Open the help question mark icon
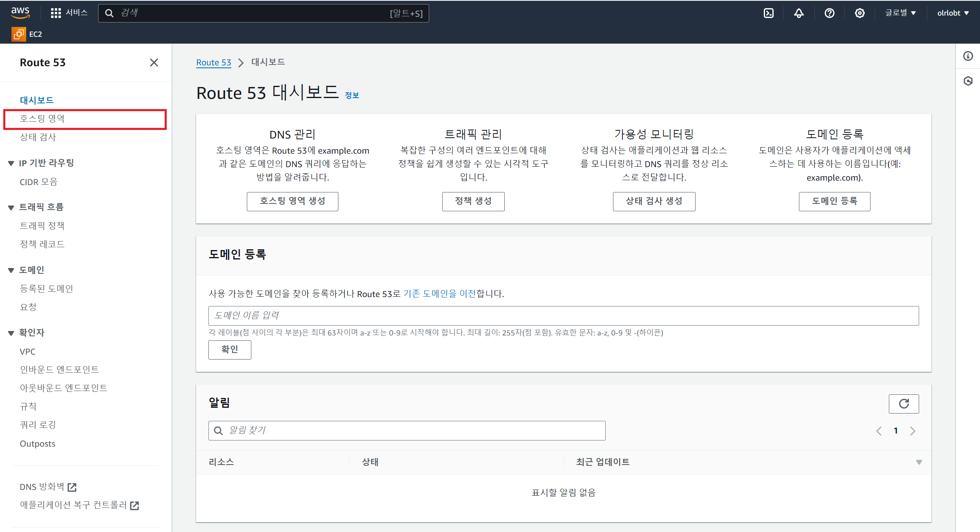The height and width of the screenshot is (532, 980). 829,13
